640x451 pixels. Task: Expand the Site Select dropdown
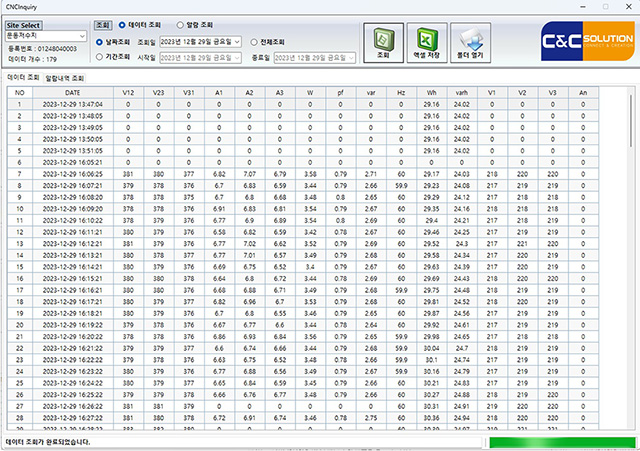84,35
